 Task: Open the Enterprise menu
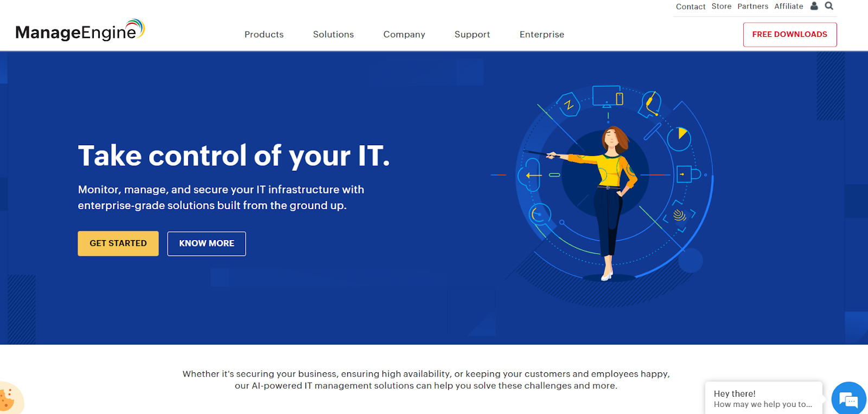point(542,34)
